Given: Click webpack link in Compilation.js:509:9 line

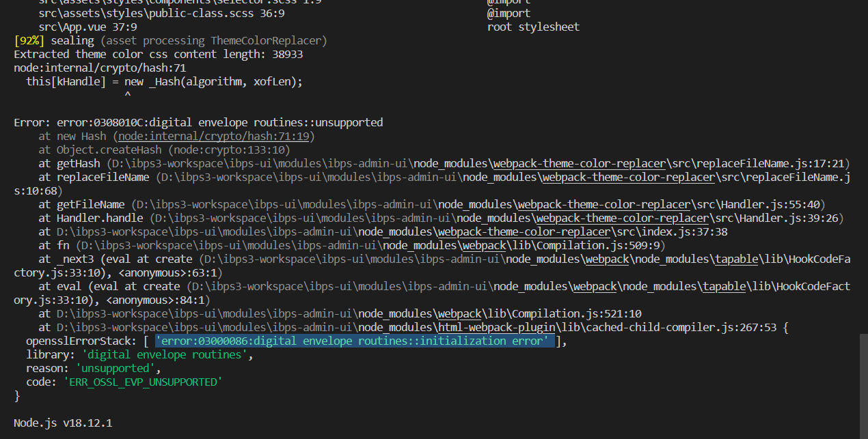Looking at the screenshot, I should pos(483,246).
